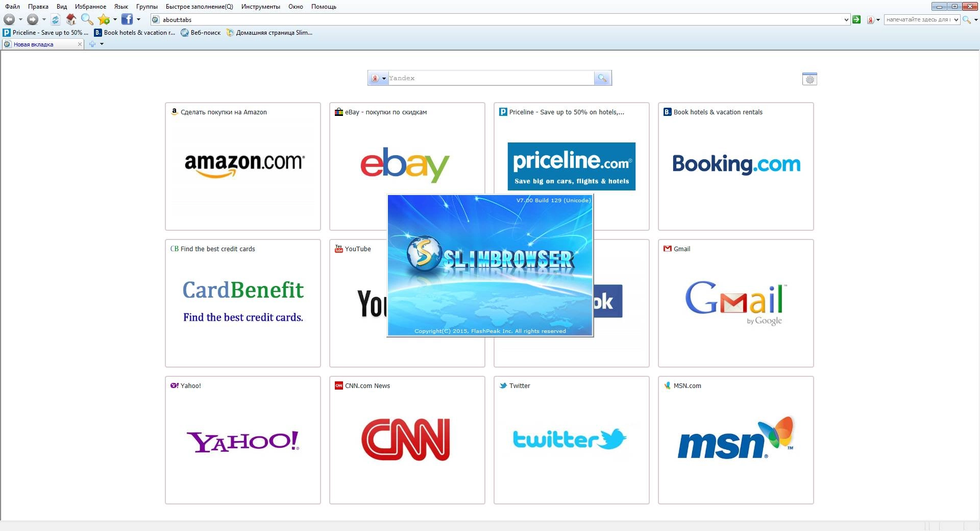Expand the dropdown arrow after search magnifier
The height and width of the screenshot is (531, 980).
(x=975, y=20)
